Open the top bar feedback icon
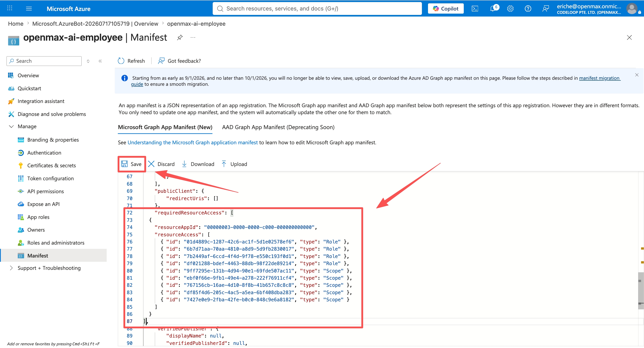Screen dimensions: 644x348 546,8
